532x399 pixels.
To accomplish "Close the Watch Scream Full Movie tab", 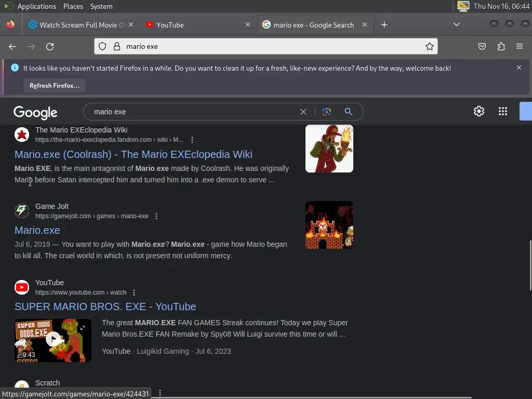I will (x=131, y=24).
